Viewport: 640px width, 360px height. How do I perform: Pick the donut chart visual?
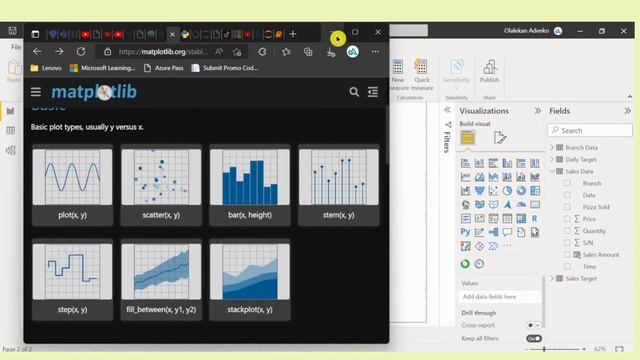click(521, 191)
